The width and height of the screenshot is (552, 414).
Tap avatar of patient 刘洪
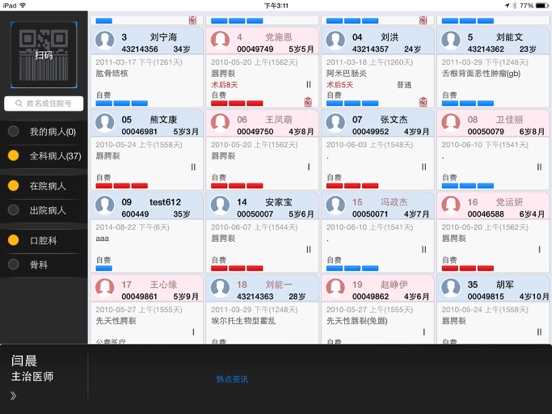pyautogui.click(x=335, y=40)
